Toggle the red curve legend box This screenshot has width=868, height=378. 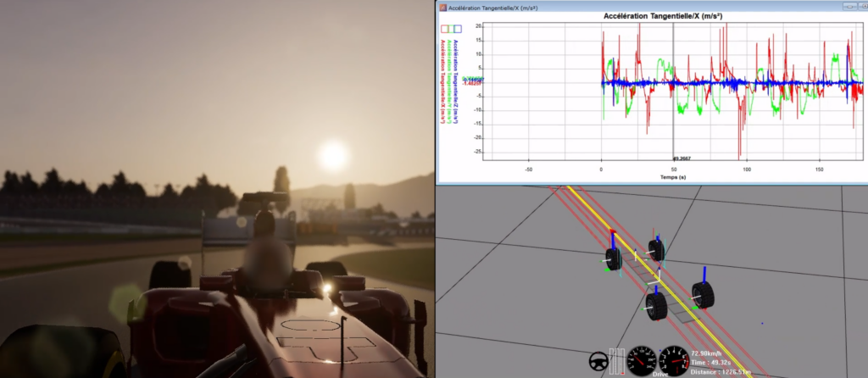(444, 30)
